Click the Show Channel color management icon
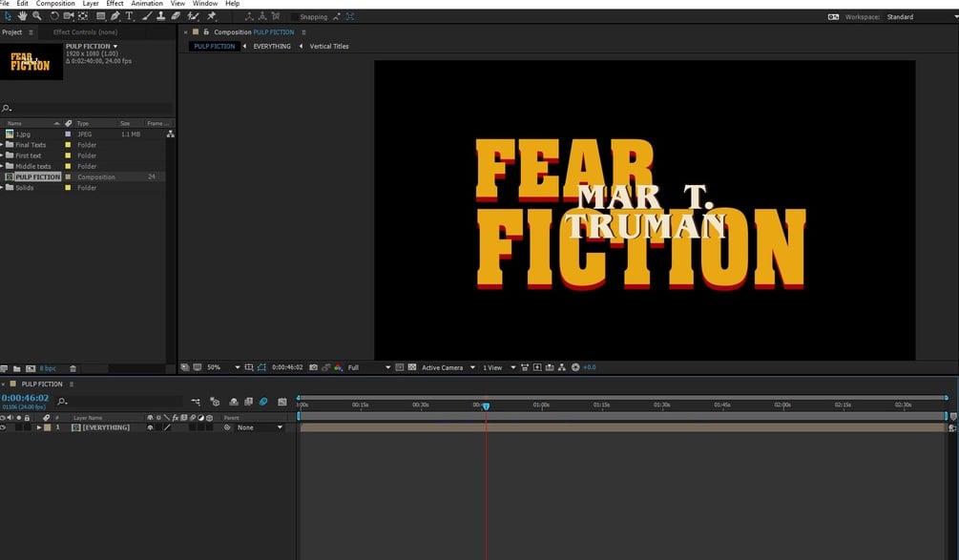 [x=338, y=367]
